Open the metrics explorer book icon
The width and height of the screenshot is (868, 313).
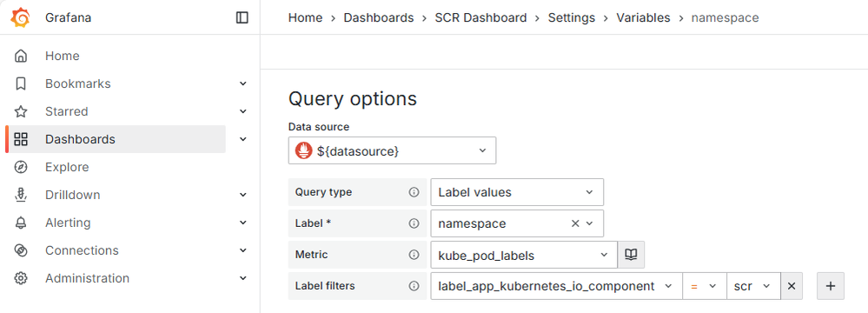point(631,255)
